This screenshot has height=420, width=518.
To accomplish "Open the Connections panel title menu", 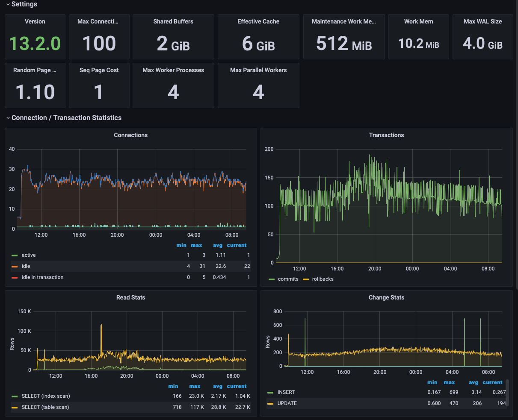I will [x=130, y=135].
